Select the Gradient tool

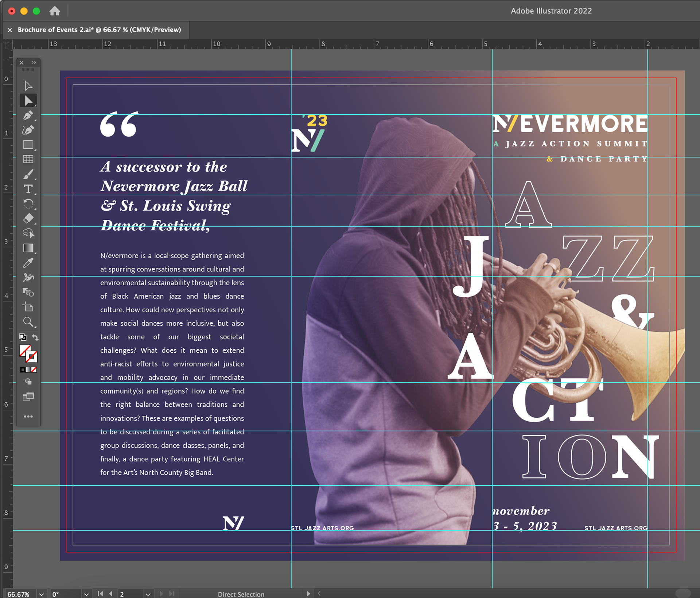click(x=28, y=248)
